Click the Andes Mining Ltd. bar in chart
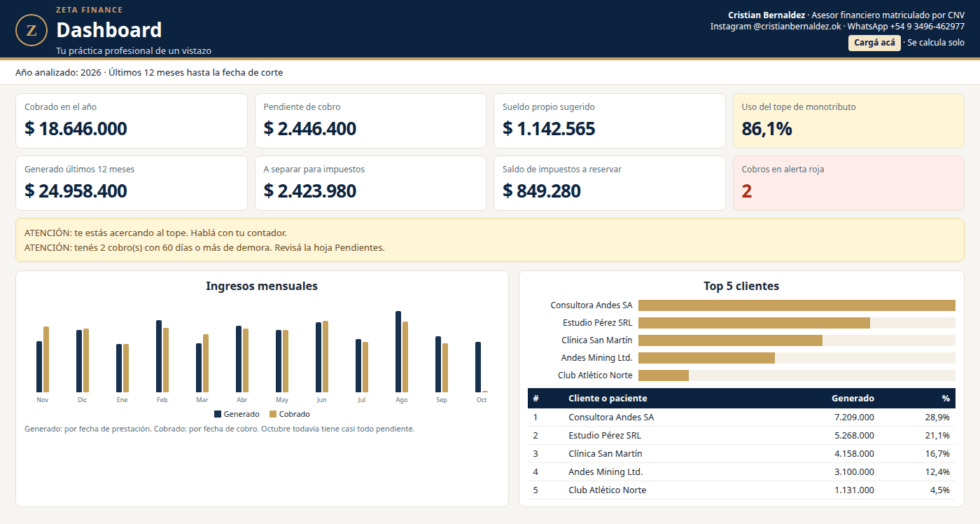 click(x=706, y=358)
